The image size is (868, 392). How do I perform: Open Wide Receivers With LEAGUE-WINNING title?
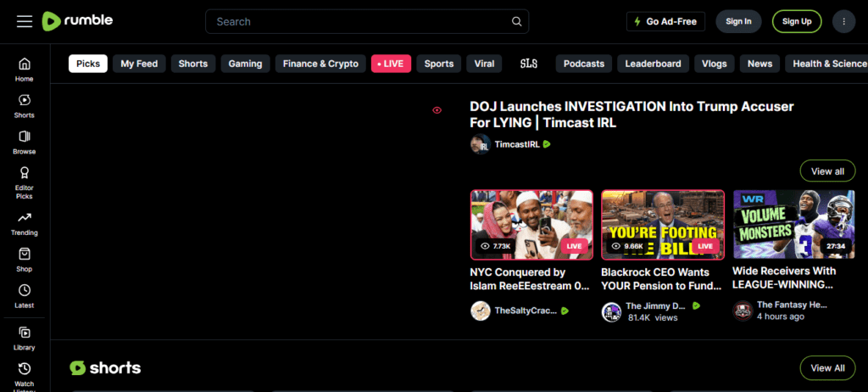pyautogui.click(x=784, y=277)
